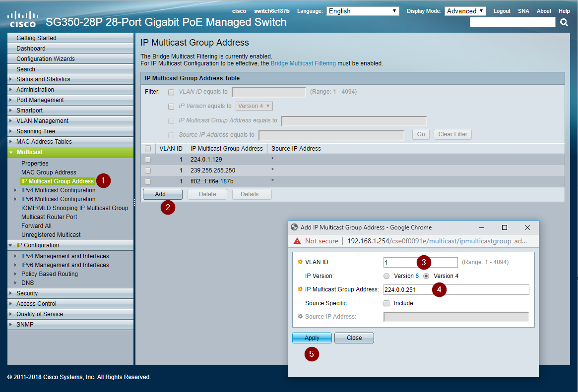Tick the IP Version filter checkbox
578x392 pixels.
171,107
